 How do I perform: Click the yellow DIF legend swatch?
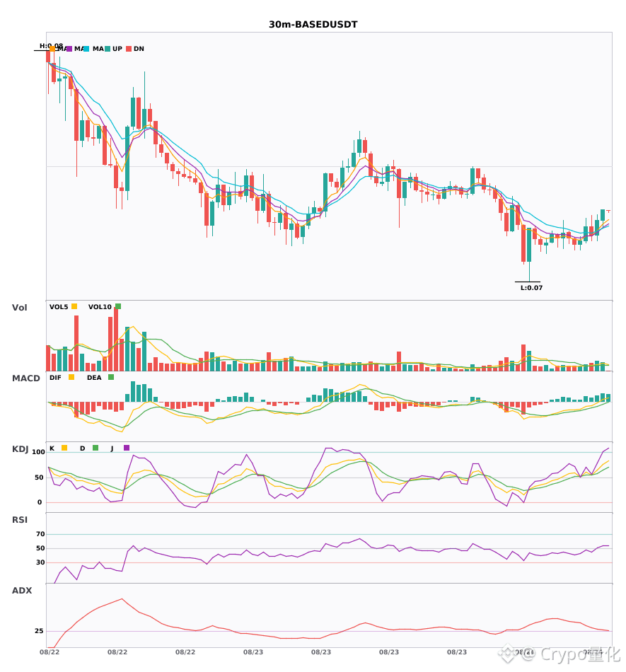coord(71,377)
